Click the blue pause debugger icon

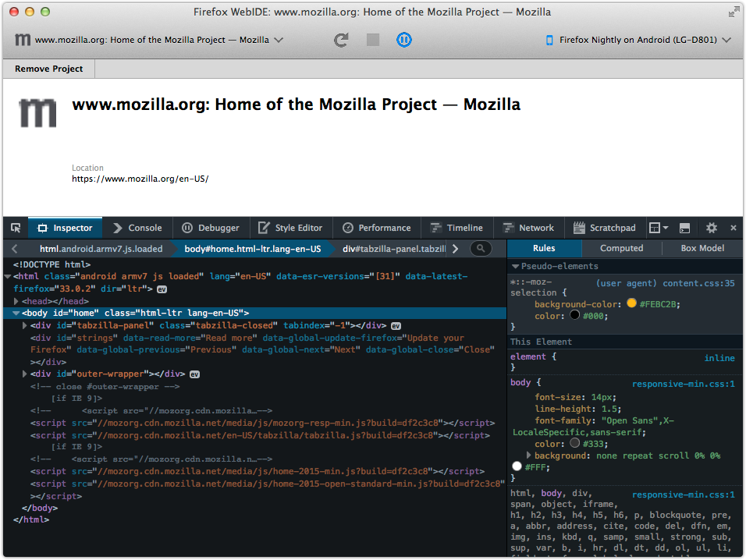pyautogui.click(x=404, y=40)
